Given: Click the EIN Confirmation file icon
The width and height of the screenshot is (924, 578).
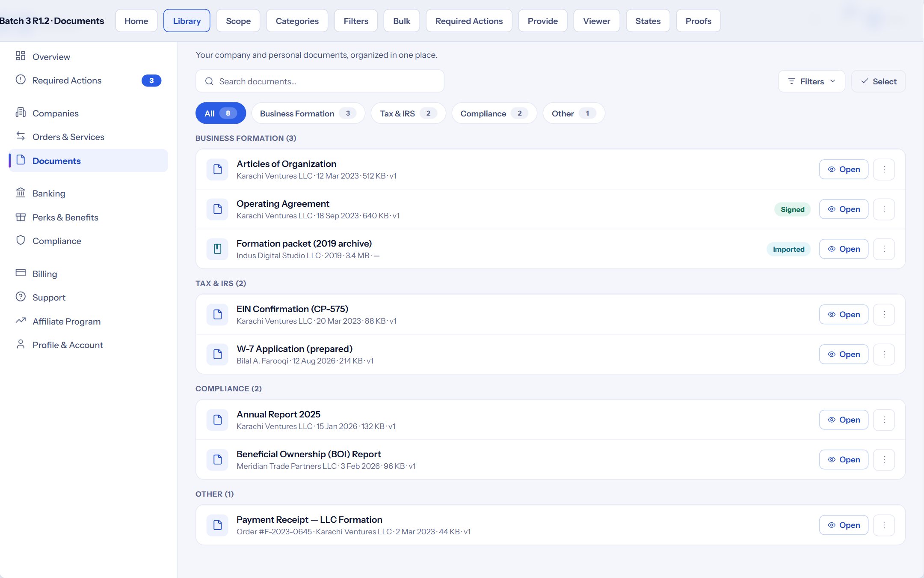Looking at the screenshot, I should (x=217, y=315).
